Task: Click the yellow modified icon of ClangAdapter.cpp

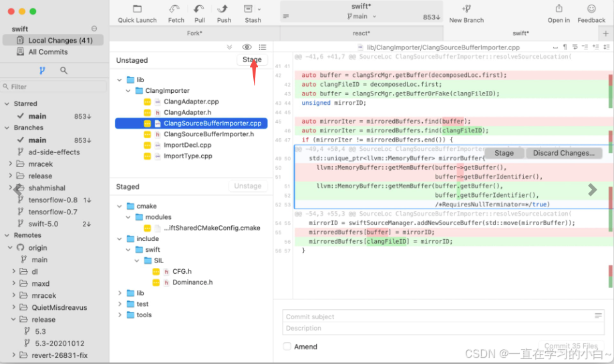Action: tap(147, 102)
